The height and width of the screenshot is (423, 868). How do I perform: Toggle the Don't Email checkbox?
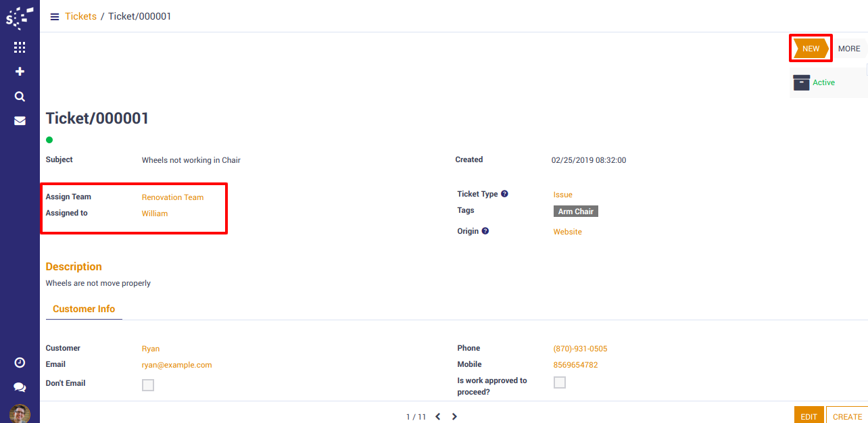pyautogui.click(x=148, y=385)
